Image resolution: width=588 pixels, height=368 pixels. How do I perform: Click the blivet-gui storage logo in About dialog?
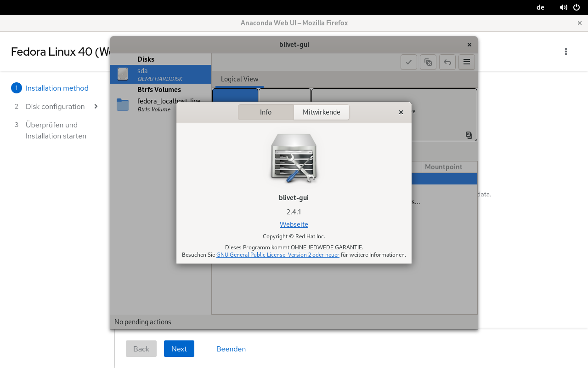point(294,158)
